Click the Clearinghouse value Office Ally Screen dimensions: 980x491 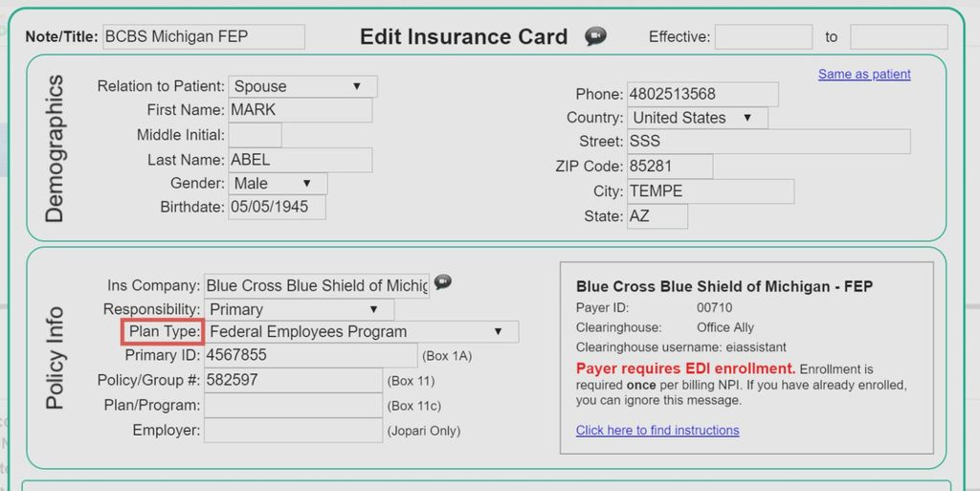(x=725, y=327)
